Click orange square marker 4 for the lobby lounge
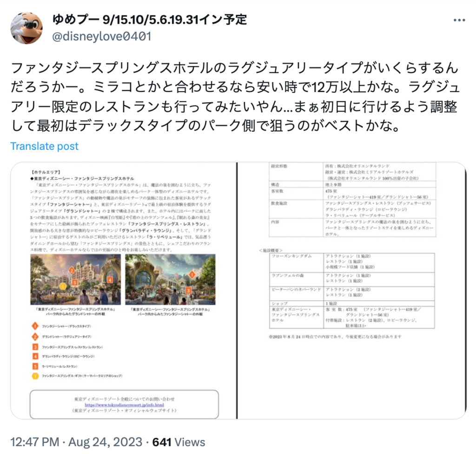The width and height of the screenshot is (476, 454). tap(35, 356)
